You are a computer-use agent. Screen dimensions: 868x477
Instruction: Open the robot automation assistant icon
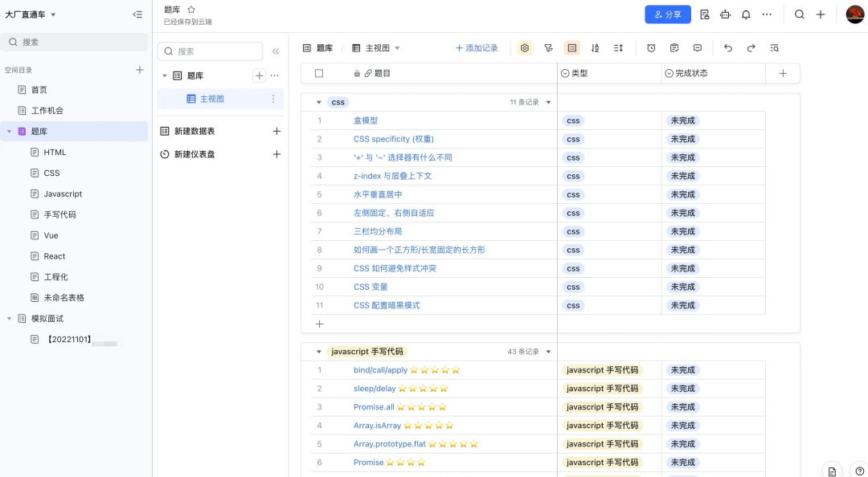pyautogui.click(x=725, y=14)
